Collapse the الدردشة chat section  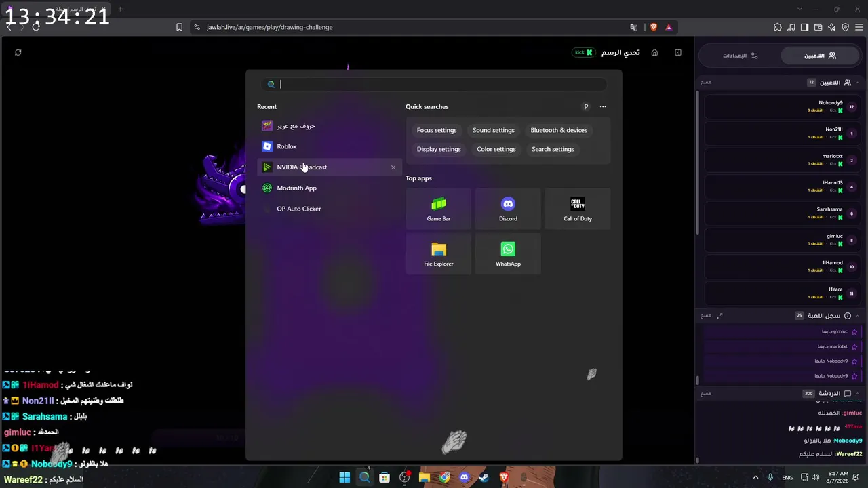point(857,393)
